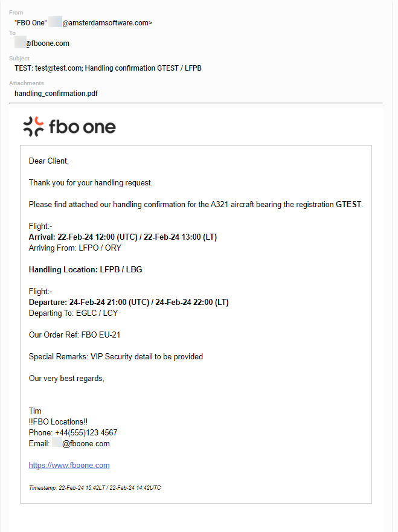Click the Special Remarks VIP Security line
This screenshot has height=532, width=398.
(116, 357)
